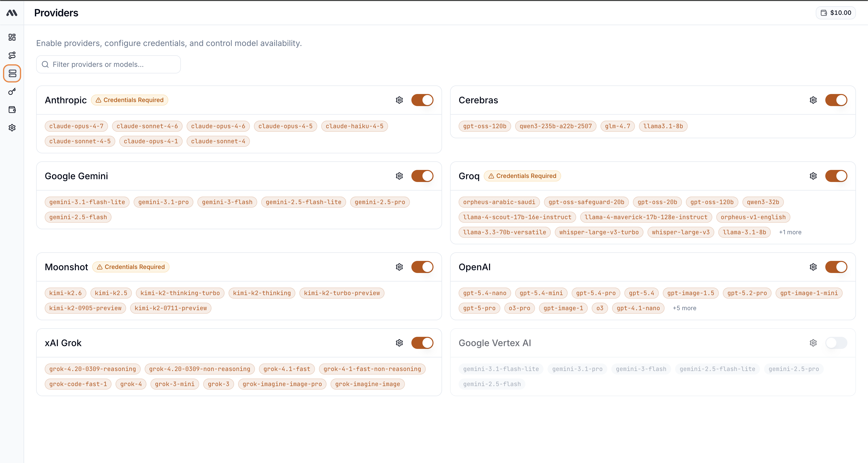Click the qwen3-235b-a22b-2507 chip
The height and width of the screenshot is (463, 868).
pos(556,126)
